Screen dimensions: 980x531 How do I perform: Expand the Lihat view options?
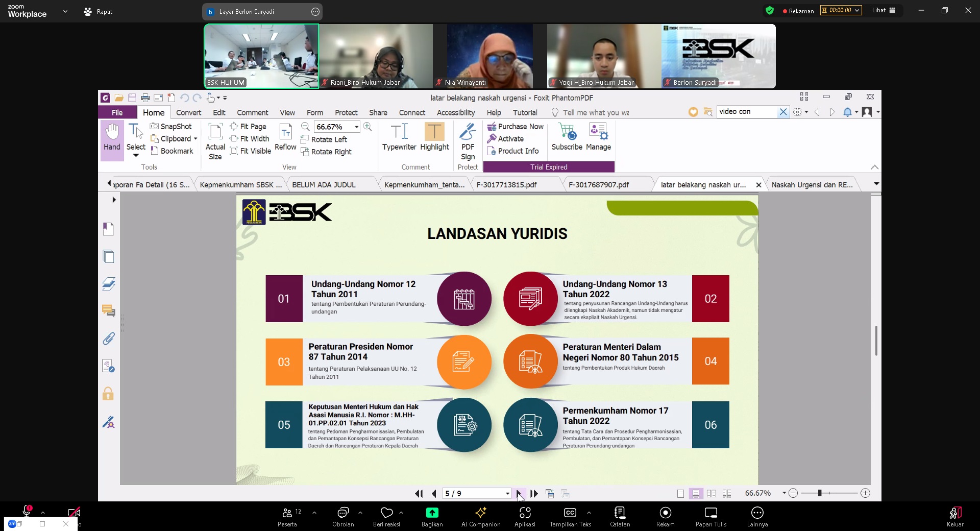(x=884, y=10)
